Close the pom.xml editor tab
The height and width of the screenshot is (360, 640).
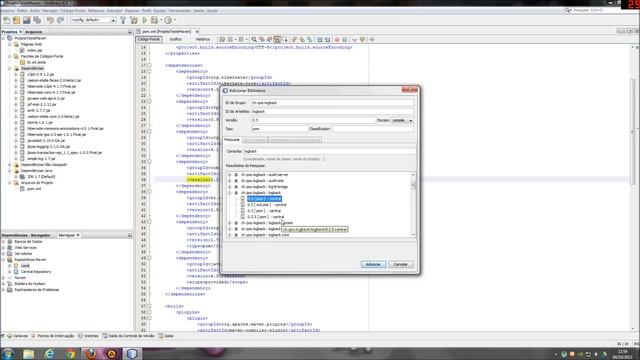tap(197, 31)
